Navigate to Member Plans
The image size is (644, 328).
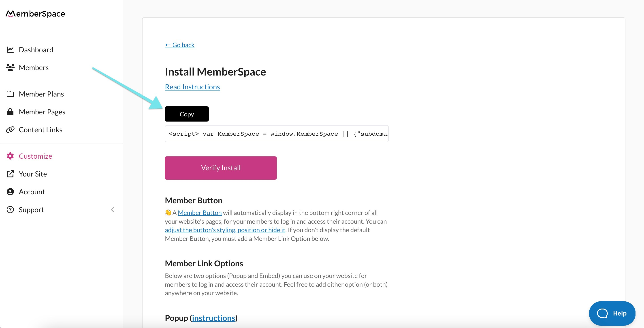pos(41,94)
